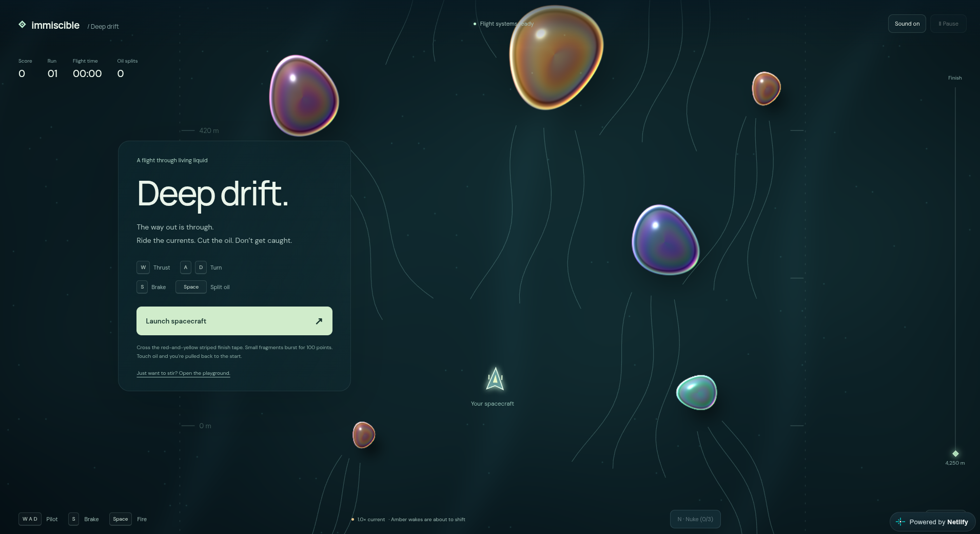Select the spacecraft ship icon
The width and height of the screenshot is (980, 534).
pos(495,379)
